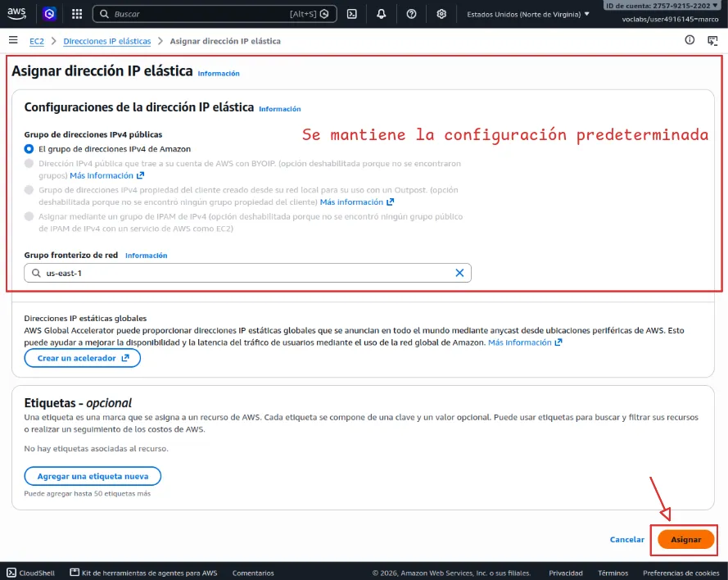Go to Direcciones IP elásticas breadcrumb

[107, 41]
